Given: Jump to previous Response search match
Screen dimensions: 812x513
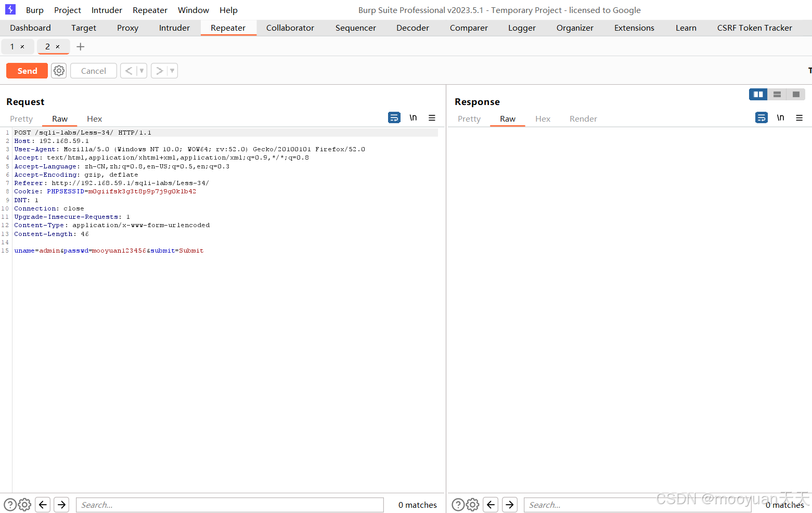Looking at the screenshot, I should (x=491, y=505).
